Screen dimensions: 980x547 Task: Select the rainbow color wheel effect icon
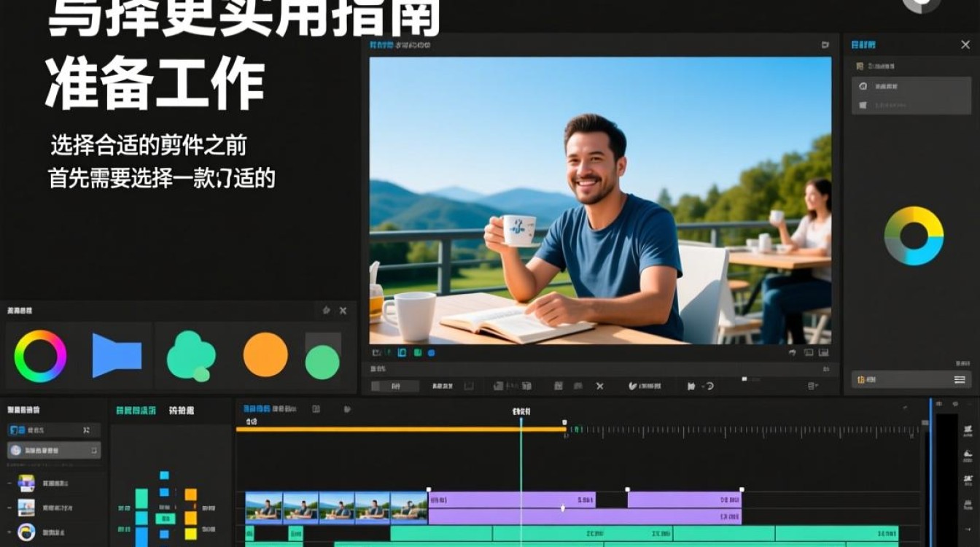(40, 356)
